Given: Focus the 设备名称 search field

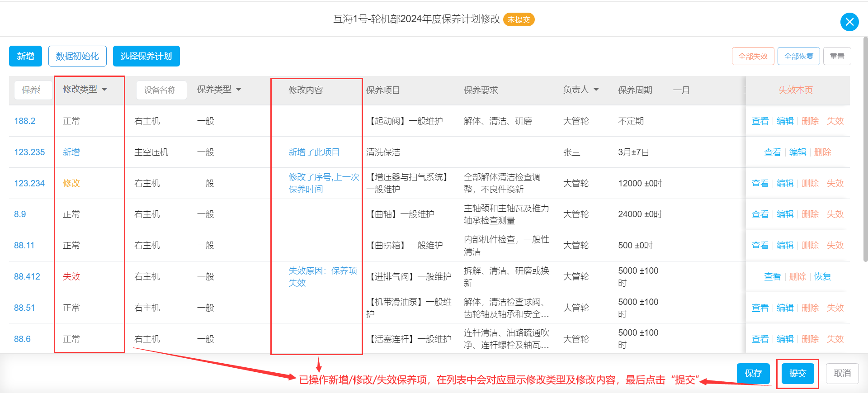Looking at the screenshot, I should click(x=161, y=90).
